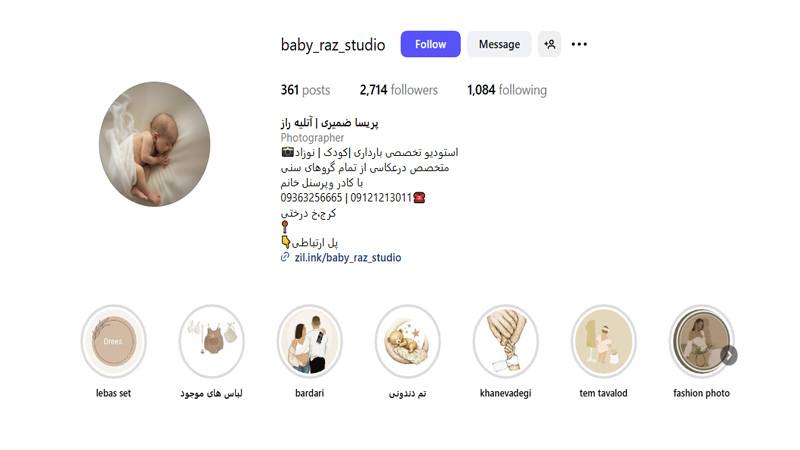Open the three-dots options menu

[x=579, y=44]
